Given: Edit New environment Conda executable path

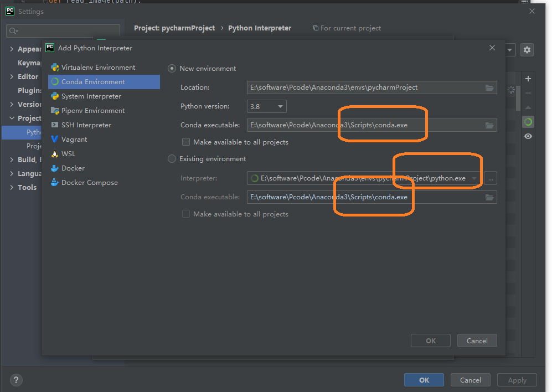Looking at the screenshot, I should click(372, 125).
